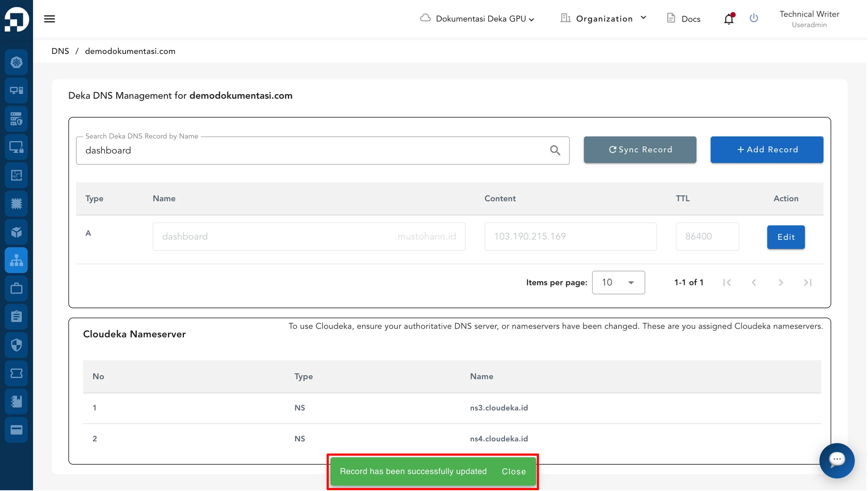Open the hamburger navigation menu

click(x=49, y=19)
